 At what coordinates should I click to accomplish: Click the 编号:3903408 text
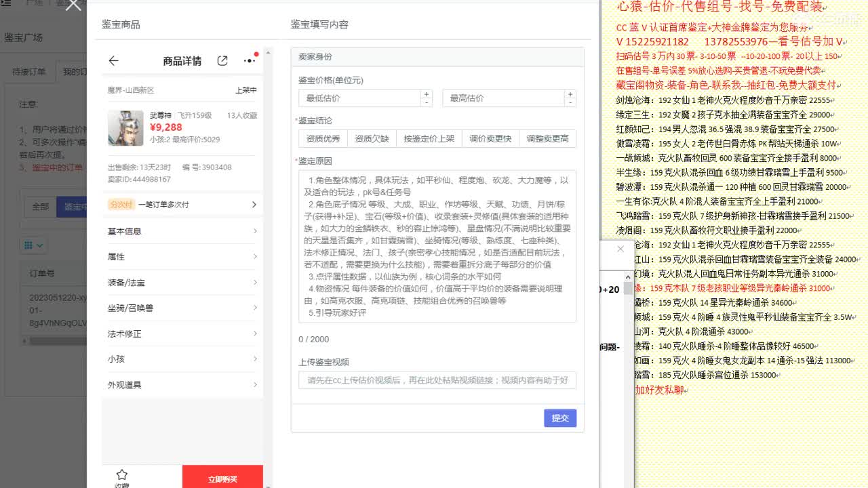[207, 167]
